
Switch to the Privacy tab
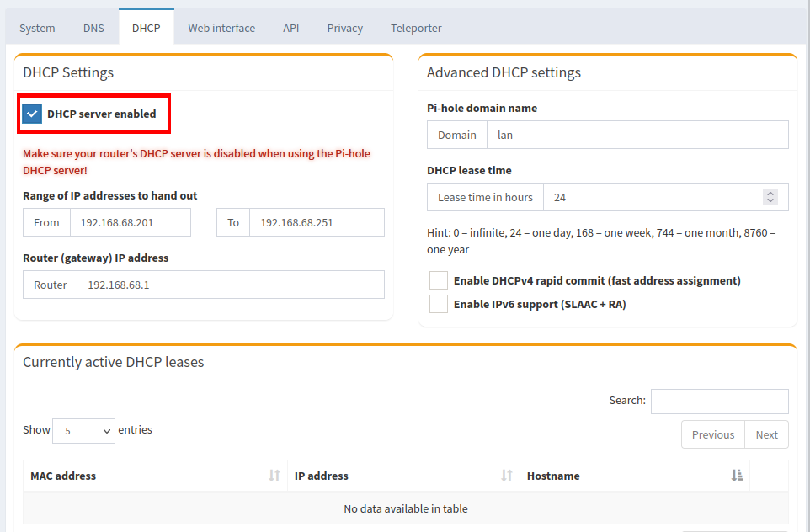(x=344, y=27)
